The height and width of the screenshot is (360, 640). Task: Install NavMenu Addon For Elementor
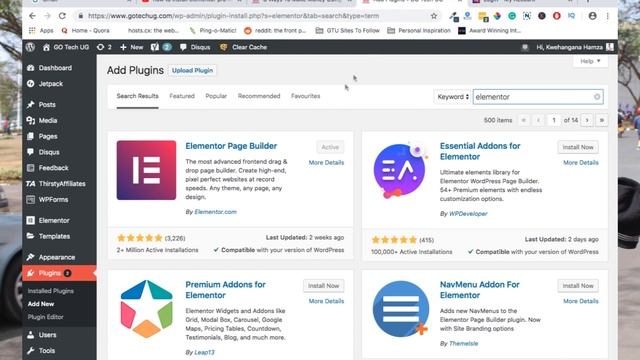578,286
